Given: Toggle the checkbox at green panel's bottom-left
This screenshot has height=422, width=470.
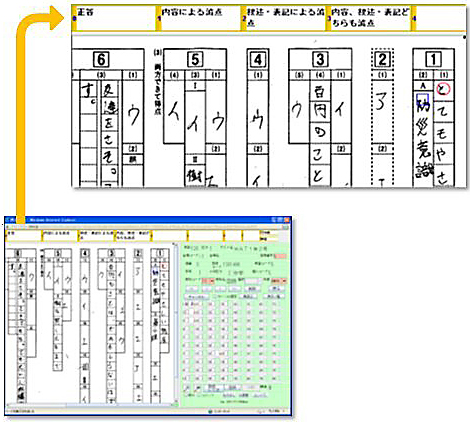Looking at the screenshot, I should [x=186, y=395].
